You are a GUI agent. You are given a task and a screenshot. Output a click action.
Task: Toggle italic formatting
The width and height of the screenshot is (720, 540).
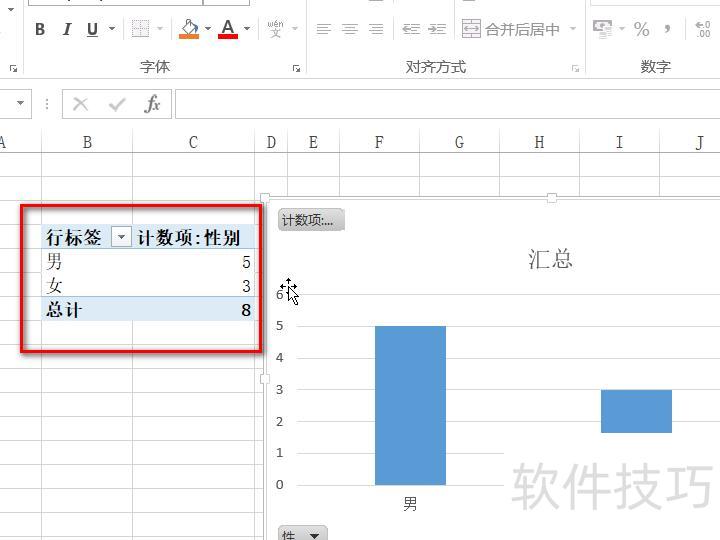67,29
